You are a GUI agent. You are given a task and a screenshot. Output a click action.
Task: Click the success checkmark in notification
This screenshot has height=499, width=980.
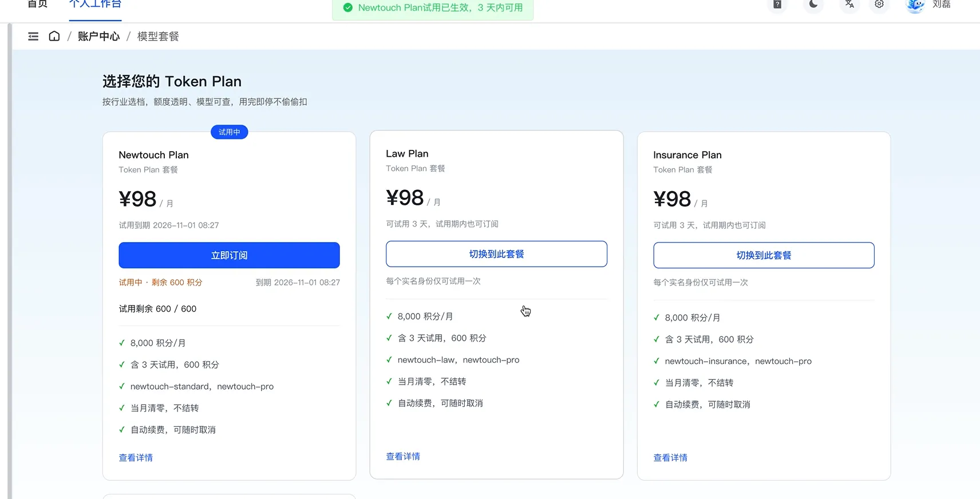(x=347, y=8)
